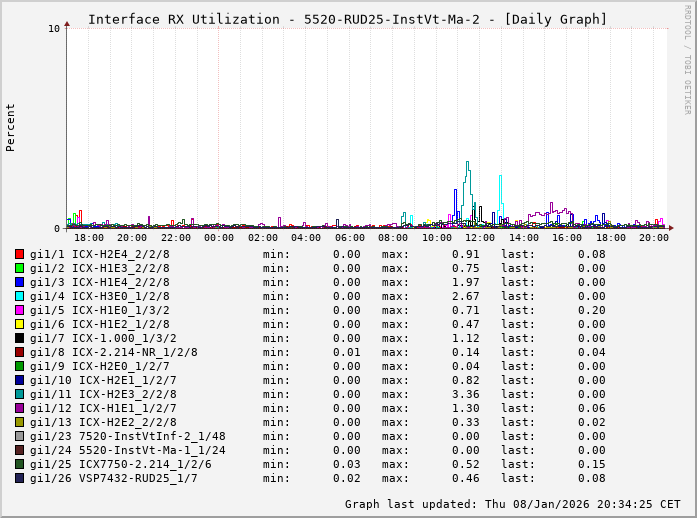Click legend label gi1/1 ICX-H2E4_2/2/8
This screenshot has width=697, height=518.
(x=100, y=254)
